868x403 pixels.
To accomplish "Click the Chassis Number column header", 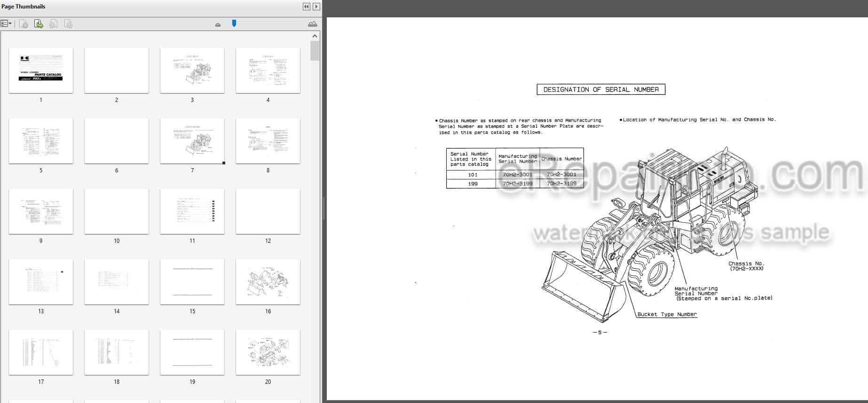I will point(561,159).
